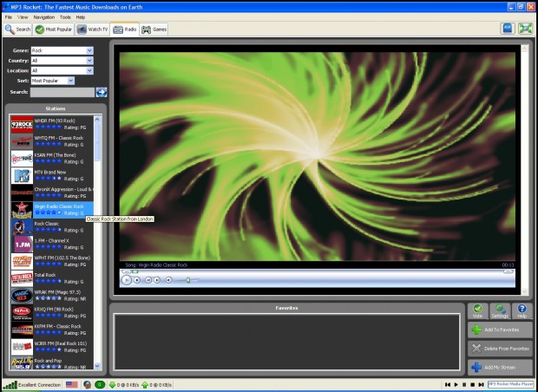The image size is (538, 392).
Task: Select KSAN FM (The Bone) station
Action: tap(52, 158)
